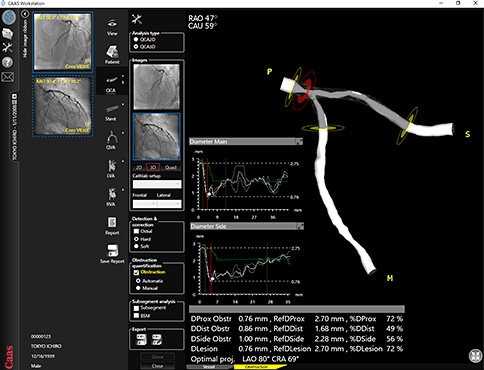Screen dimensions: 484x370
Task: Click the Caas logo at bottom left
Action: (9, 357)
